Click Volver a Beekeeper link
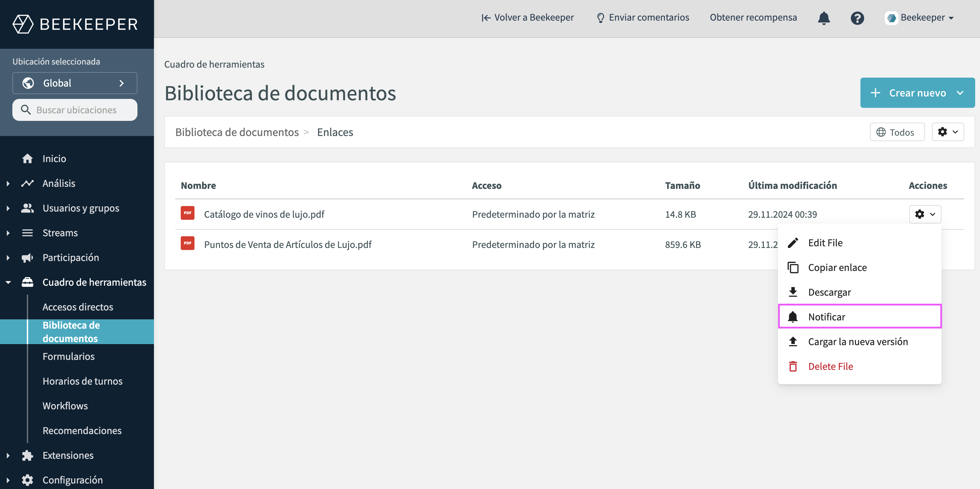 pyautogui.click(x=527, y=18)
